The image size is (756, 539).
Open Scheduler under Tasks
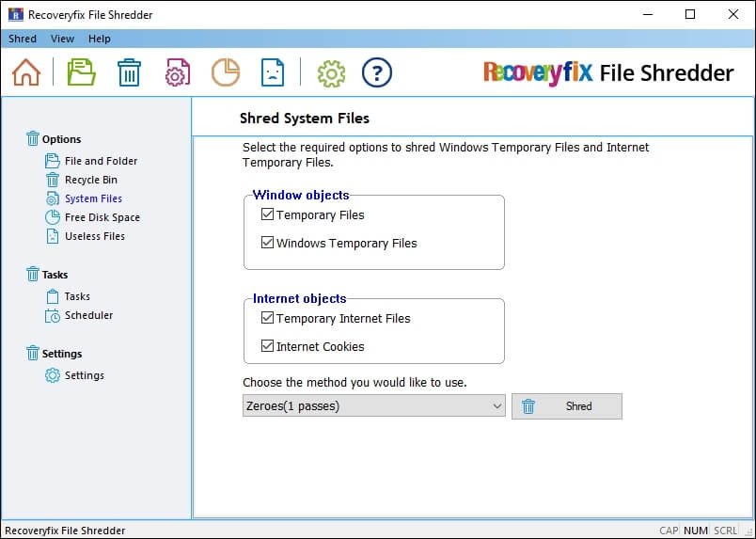(88, 315)
